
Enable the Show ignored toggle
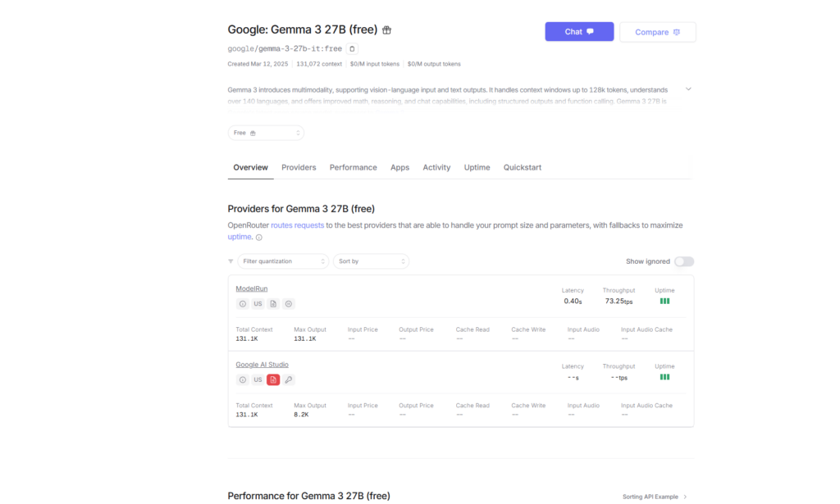tap(683, 260)
